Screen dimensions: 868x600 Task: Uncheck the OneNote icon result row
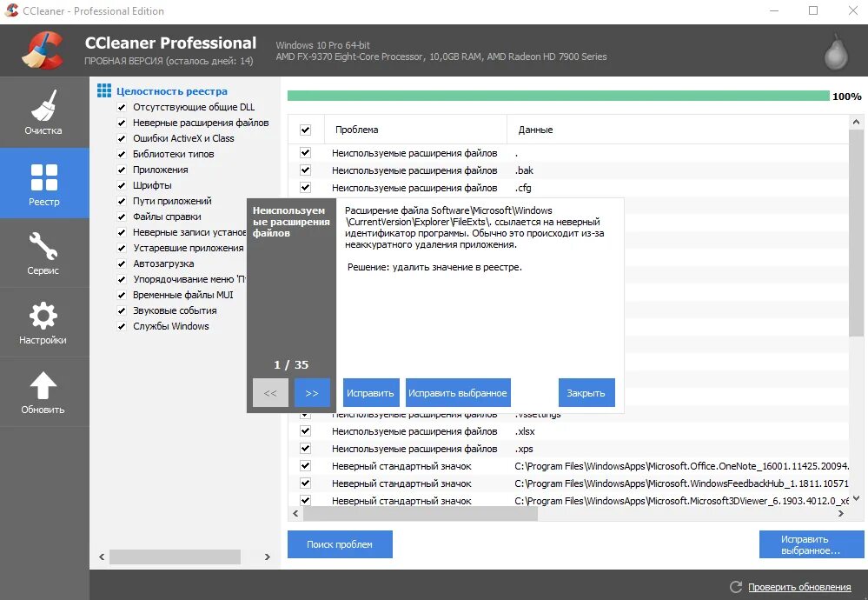[x=305, y=466]
